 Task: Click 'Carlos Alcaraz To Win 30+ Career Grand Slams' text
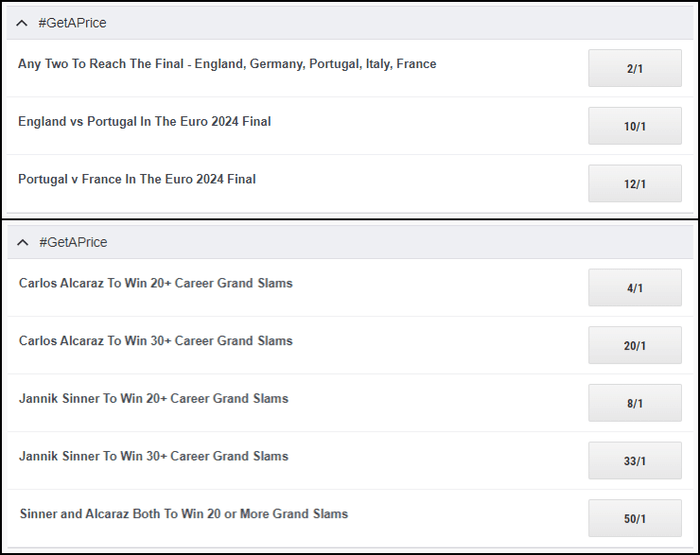tap(156, 341)
